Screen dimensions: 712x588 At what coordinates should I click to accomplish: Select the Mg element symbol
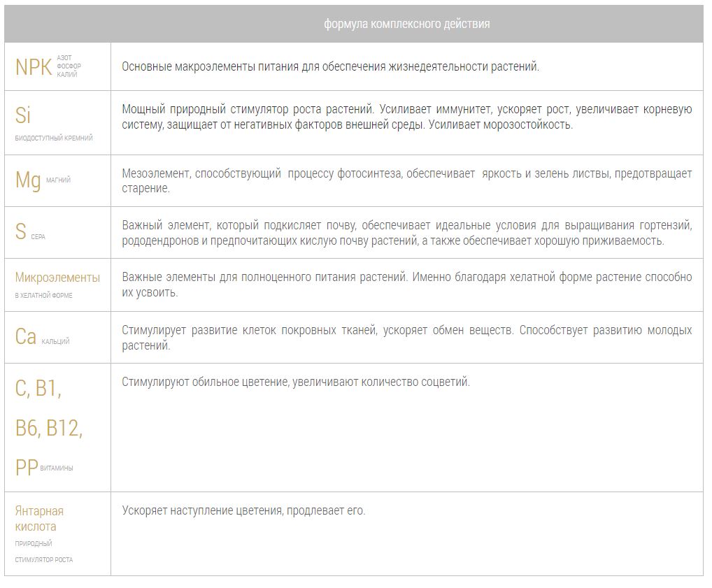[28, 180]
